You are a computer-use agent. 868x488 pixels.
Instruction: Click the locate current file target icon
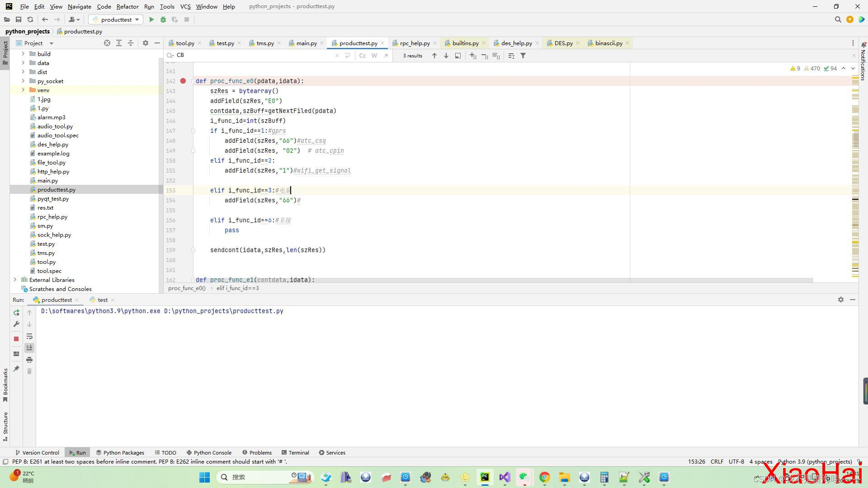point(107,43)
